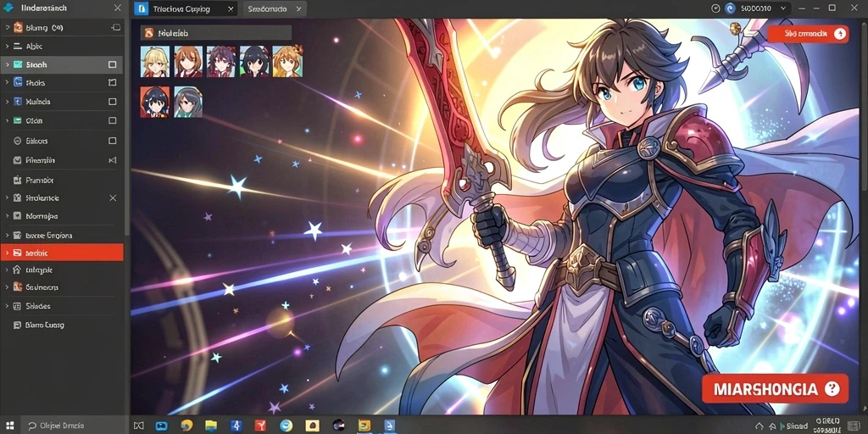Select the highlighted red sidebar item

(62, 253)
